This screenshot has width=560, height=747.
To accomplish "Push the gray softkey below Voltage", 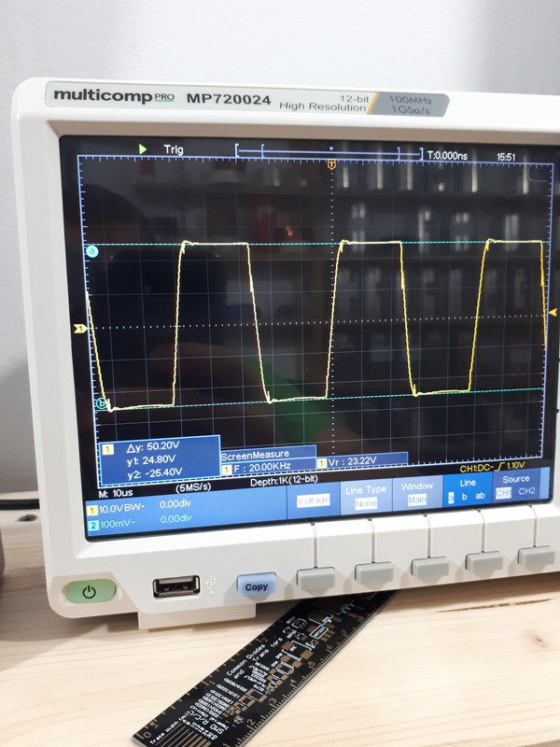I will tap(315, 579).
